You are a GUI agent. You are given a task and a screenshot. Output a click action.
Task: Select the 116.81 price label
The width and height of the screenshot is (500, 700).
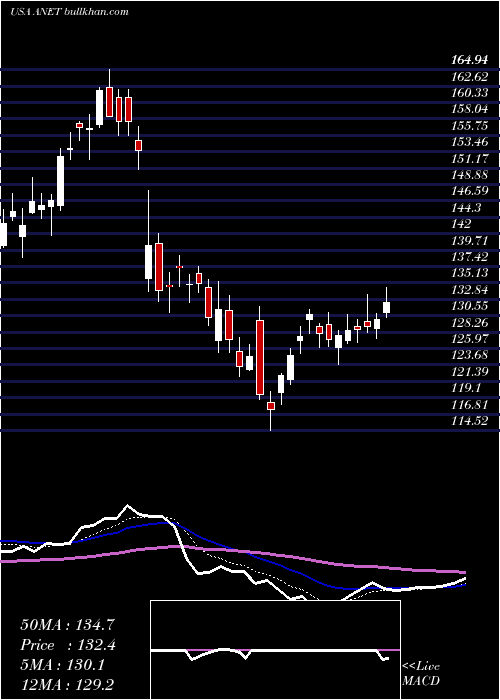[x=469, y=405]
